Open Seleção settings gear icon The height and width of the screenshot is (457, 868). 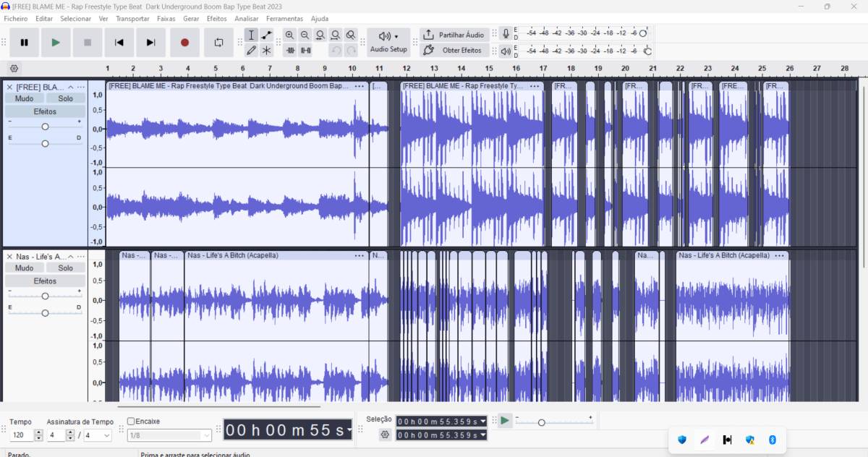(385, 435)
